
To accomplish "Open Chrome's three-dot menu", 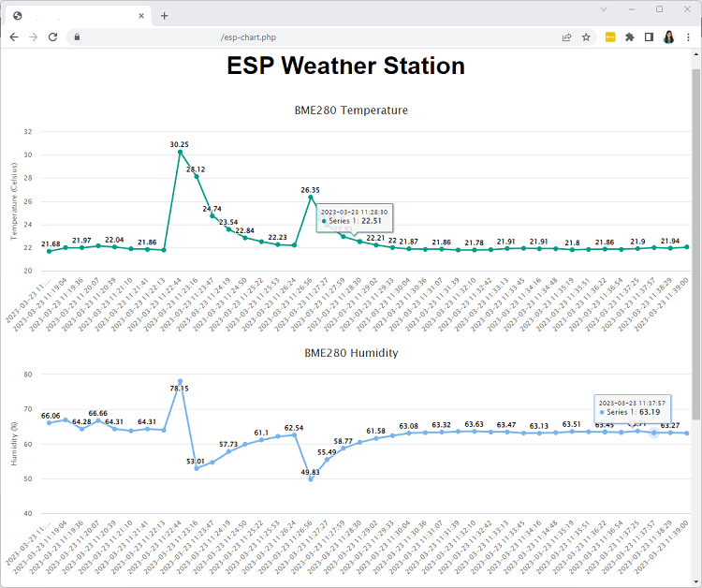I will tap(689, 37).
